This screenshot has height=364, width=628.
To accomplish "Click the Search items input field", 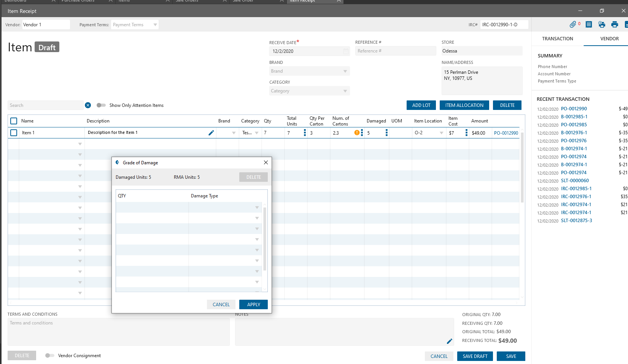I will pyautogui.click(x=45, y=105).
